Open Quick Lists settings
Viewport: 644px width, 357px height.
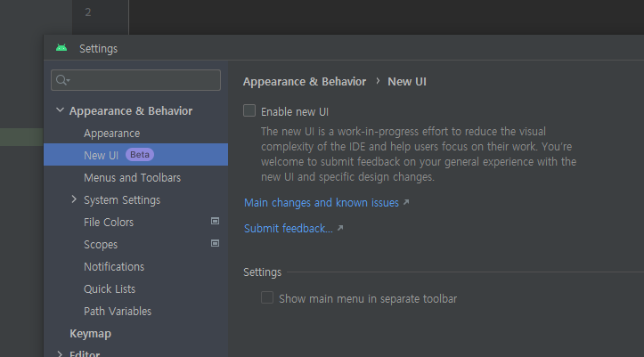point(110,288)
